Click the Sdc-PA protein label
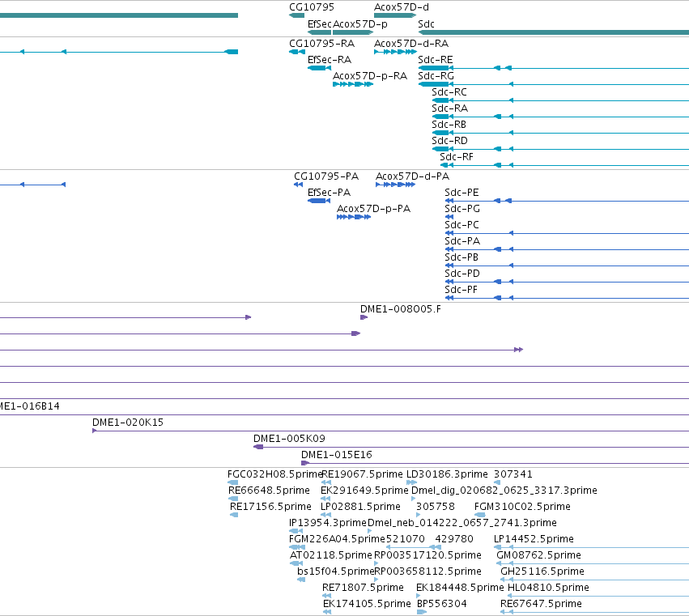The height and width of the screenshot is (616, 689). pyautogui.click(x=462, y=241)
